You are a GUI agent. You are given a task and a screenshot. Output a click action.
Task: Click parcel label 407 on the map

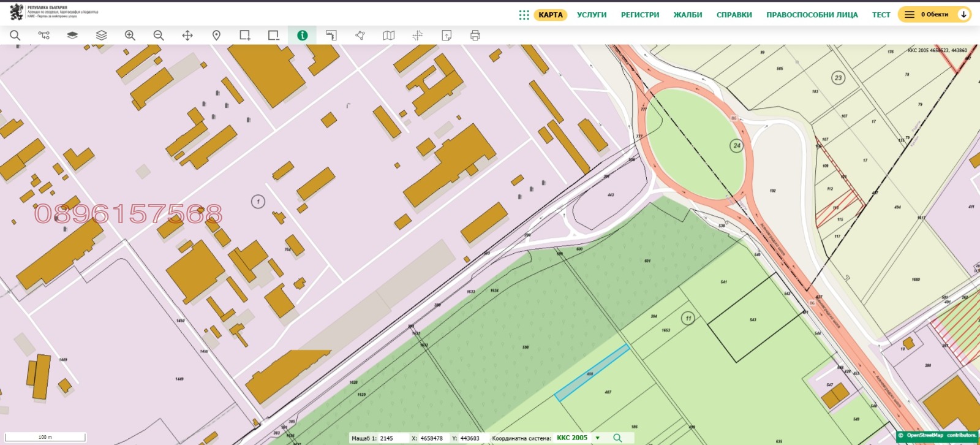point(608,392)
